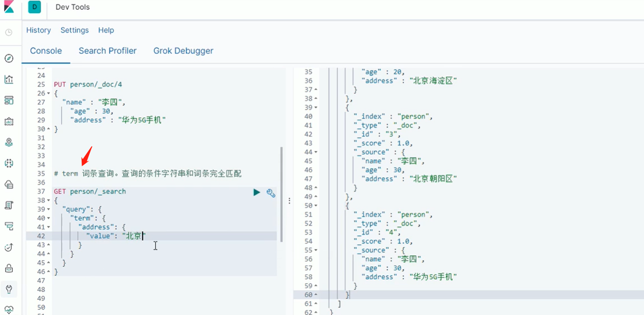Click response line 56 "name" : "李四"

coord(393,259)
